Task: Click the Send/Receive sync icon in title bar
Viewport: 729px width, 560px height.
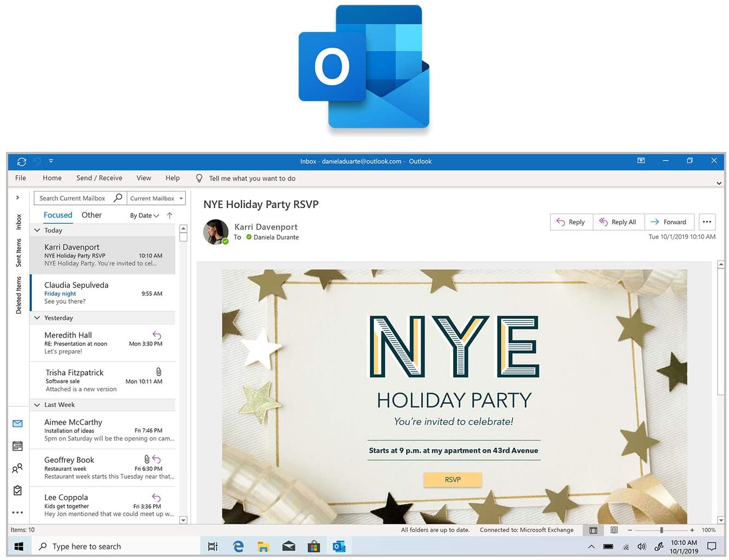Action: tap(22, 162)
